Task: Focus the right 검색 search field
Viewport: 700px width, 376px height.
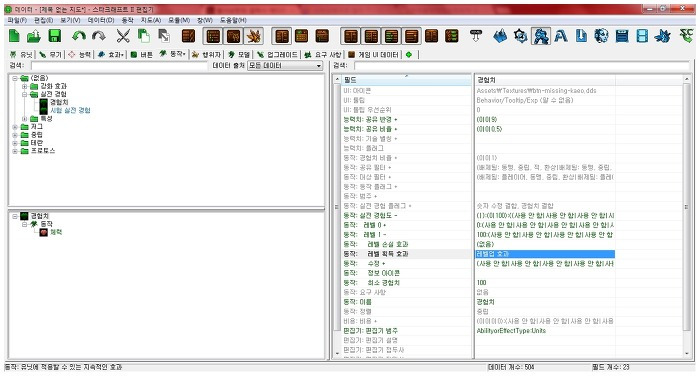Action: 522,66
